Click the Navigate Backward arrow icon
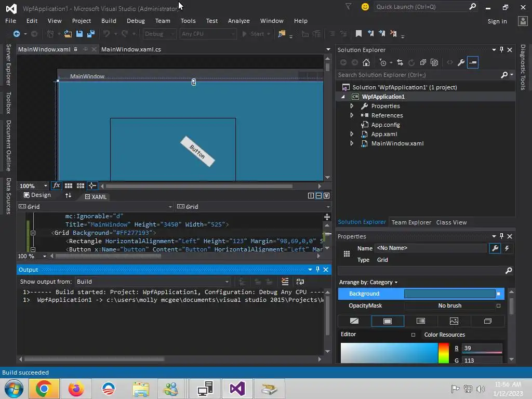Screen dimensions: 532x399 click(16, 34)
